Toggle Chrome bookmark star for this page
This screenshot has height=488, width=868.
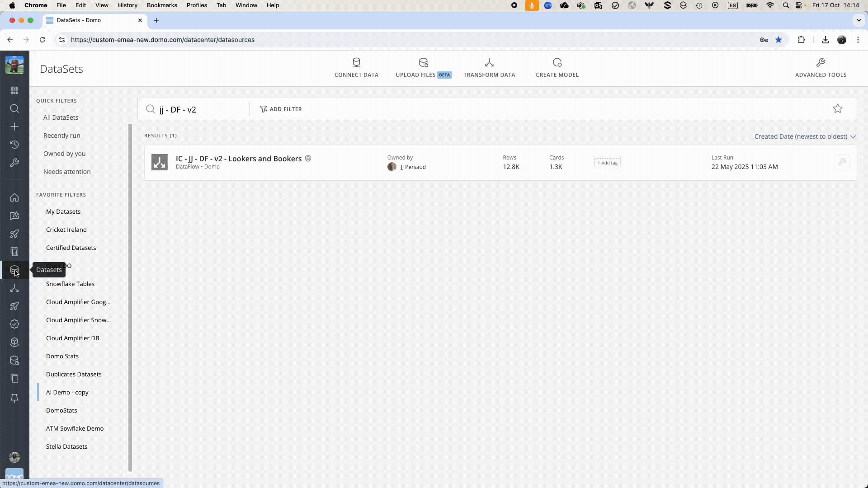778,40
